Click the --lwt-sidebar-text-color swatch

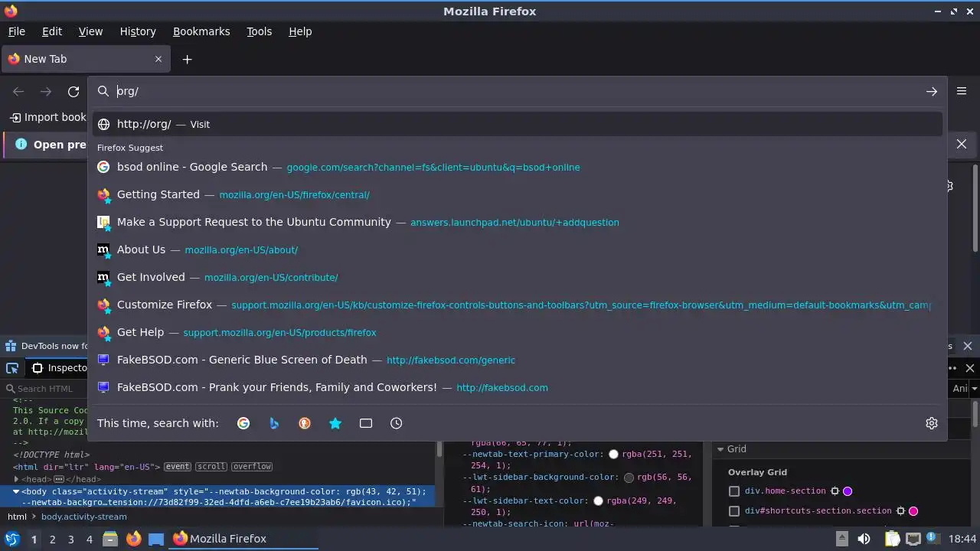coord(599,501)
